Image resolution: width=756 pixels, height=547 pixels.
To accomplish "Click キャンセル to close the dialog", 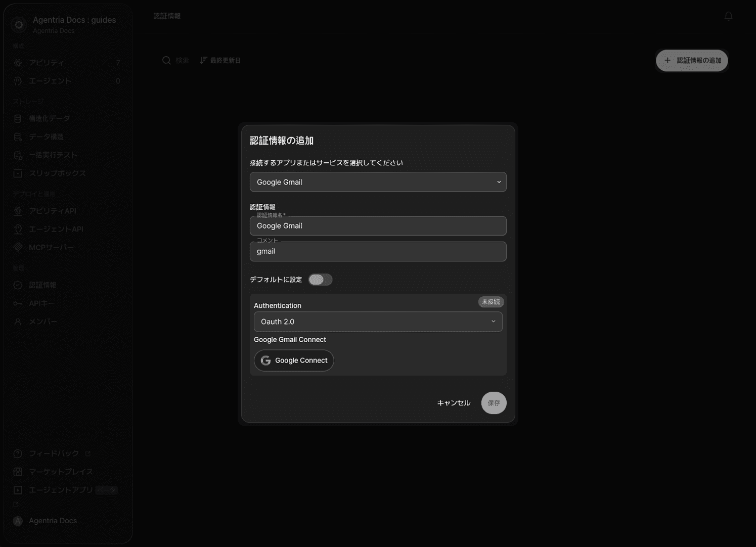I will click(x=454, y=403).
